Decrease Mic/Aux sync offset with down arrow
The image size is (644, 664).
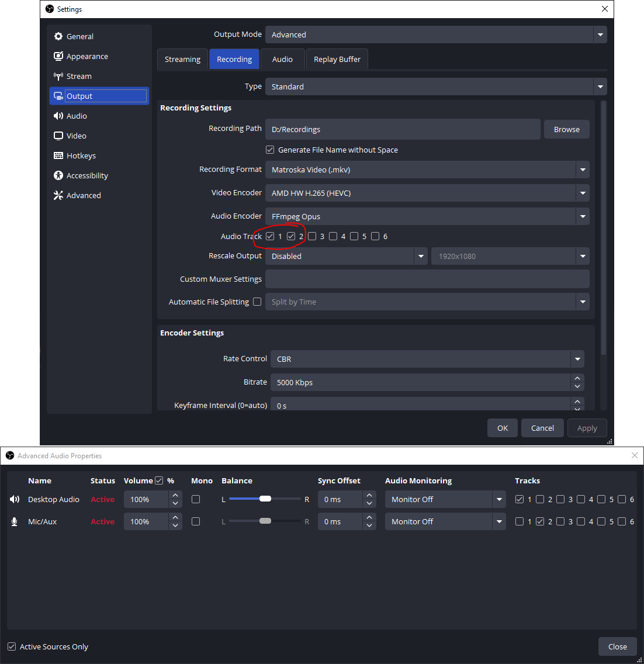tap(369, 526)
